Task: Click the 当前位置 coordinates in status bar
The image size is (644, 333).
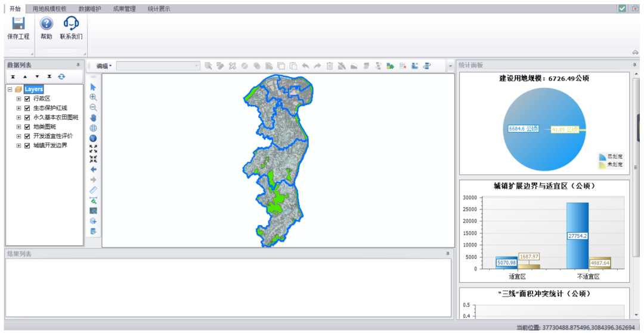Action: [576, 328]
